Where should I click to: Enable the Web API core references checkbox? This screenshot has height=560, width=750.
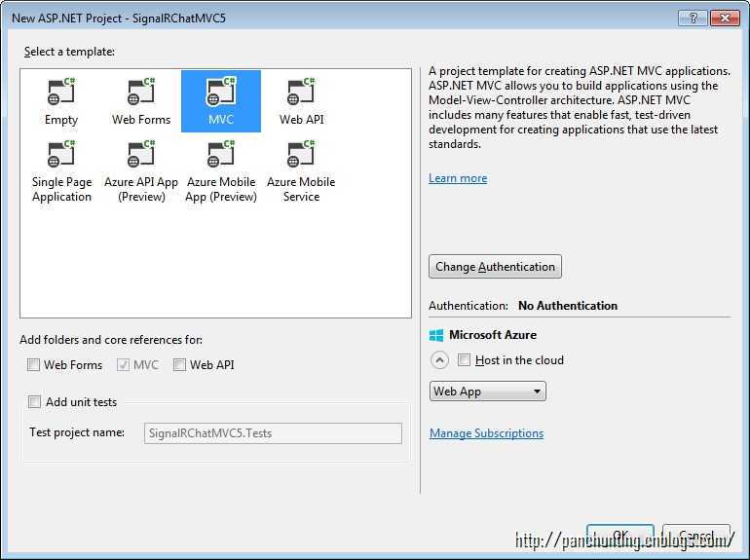[x=179, y=365]
